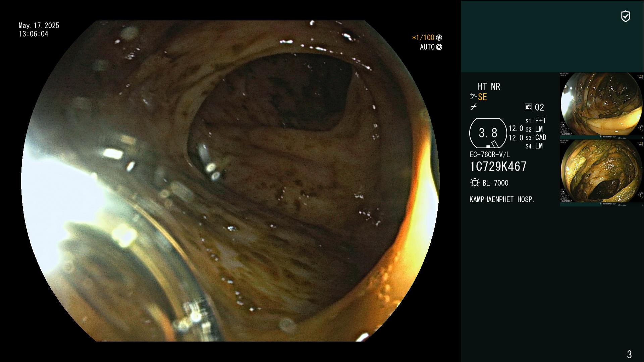The height and width of the screenshot is (362, 644).
Task: Click the iris icon next to AUTO
Action: (x=439, y=47)
